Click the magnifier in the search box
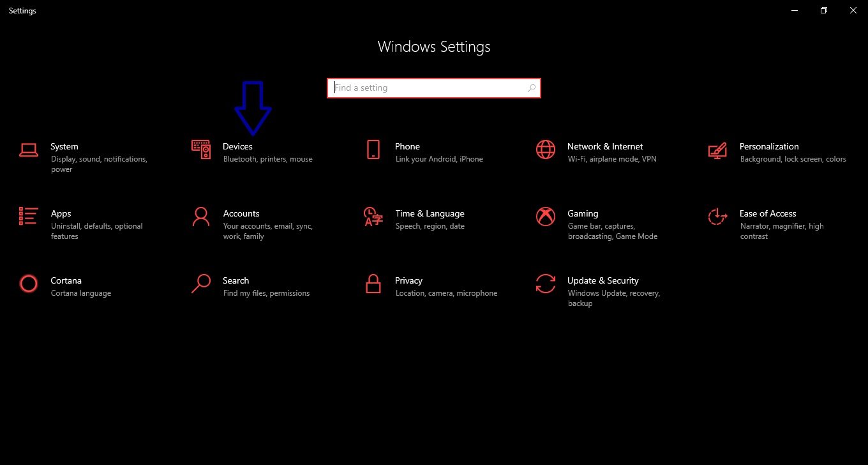The height and width of the screenshot is (465, 868). [x=532, y=88]
